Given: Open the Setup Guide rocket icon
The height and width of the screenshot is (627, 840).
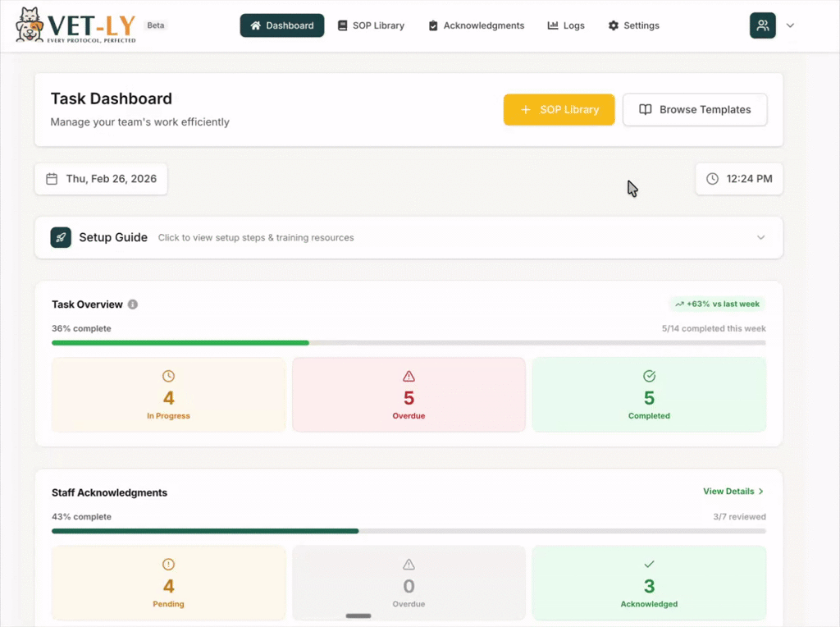Looking at the screenshot, I should click(61, 237).
